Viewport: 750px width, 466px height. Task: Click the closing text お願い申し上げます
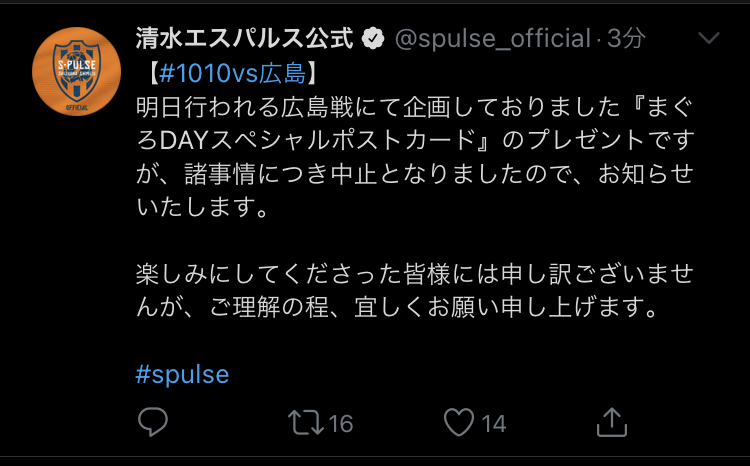(x=550, y=307)
